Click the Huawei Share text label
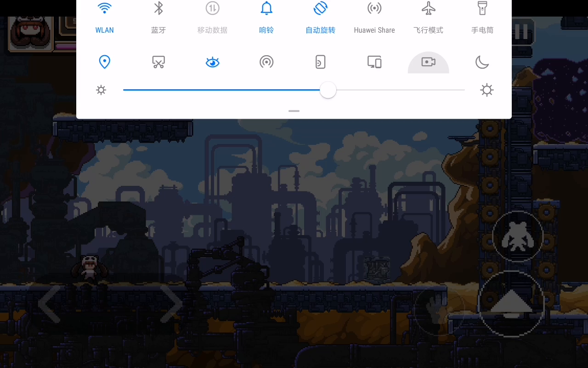The width and height of the screenshot is (588, 368). tap(374, 30)
